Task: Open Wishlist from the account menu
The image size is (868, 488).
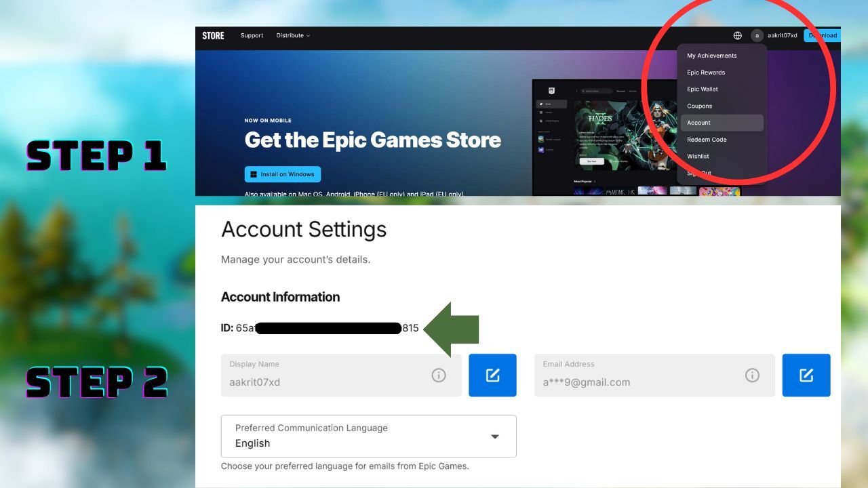Action: point(698,156)
